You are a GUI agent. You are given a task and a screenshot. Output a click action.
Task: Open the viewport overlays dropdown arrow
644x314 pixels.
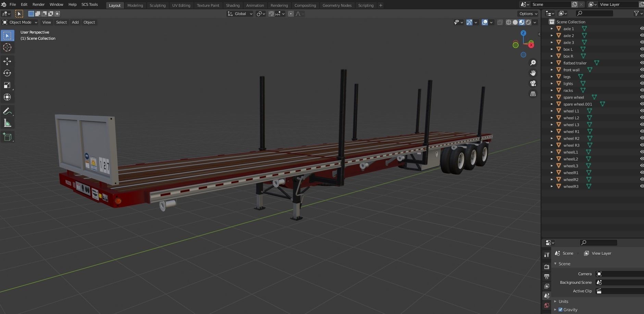pyautogui.click(x=491, y=22)
